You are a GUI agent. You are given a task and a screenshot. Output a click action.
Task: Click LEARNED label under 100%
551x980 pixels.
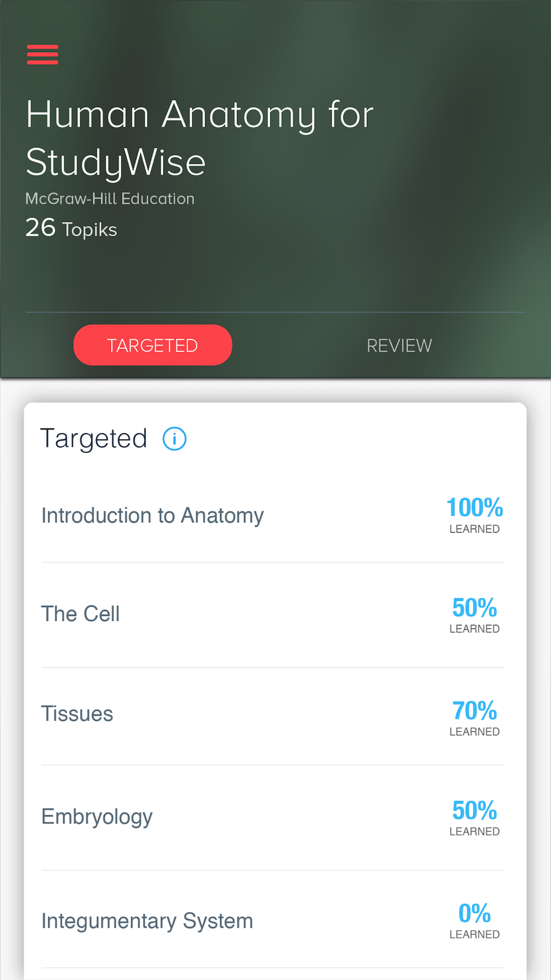point(474,529)
